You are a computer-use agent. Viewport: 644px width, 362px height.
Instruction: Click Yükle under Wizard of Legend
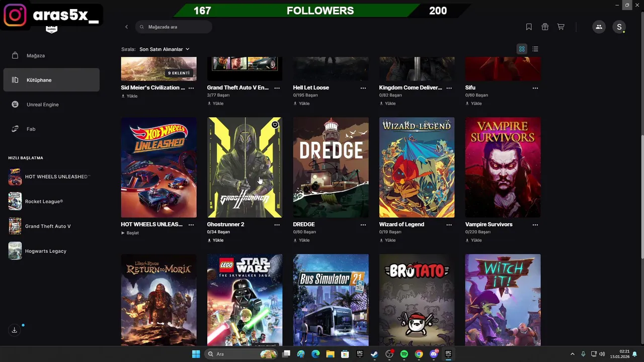tap(387, 240)
